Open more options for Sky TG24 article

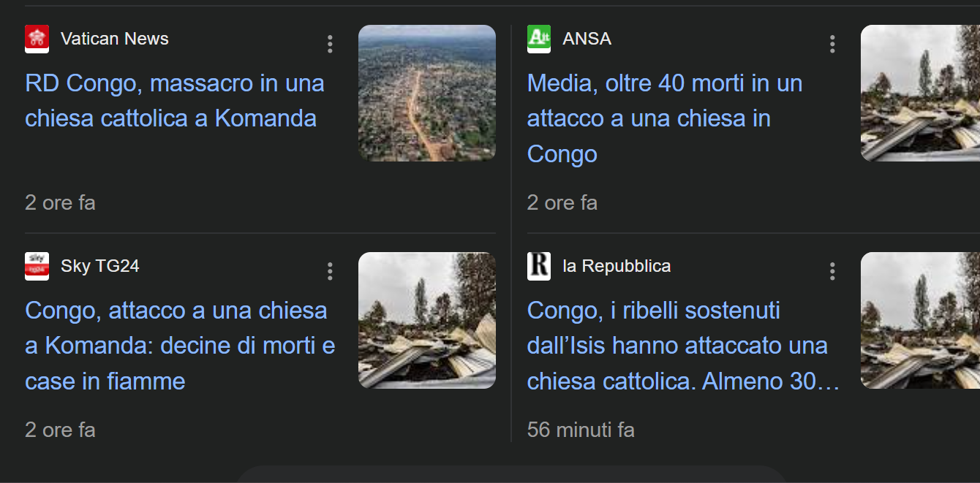pyautogui.click(x=330, y=271)
